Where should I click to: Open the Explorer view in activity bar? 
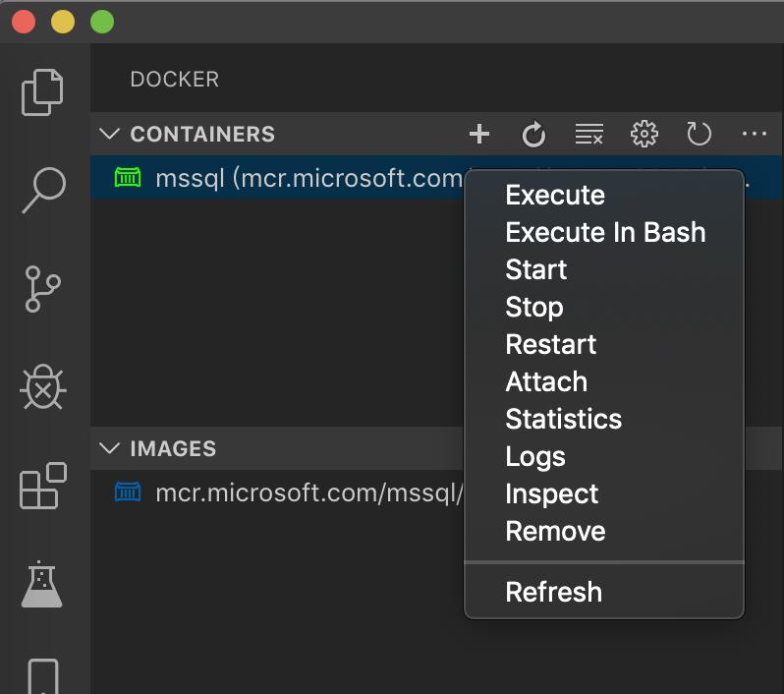(42, 92)
